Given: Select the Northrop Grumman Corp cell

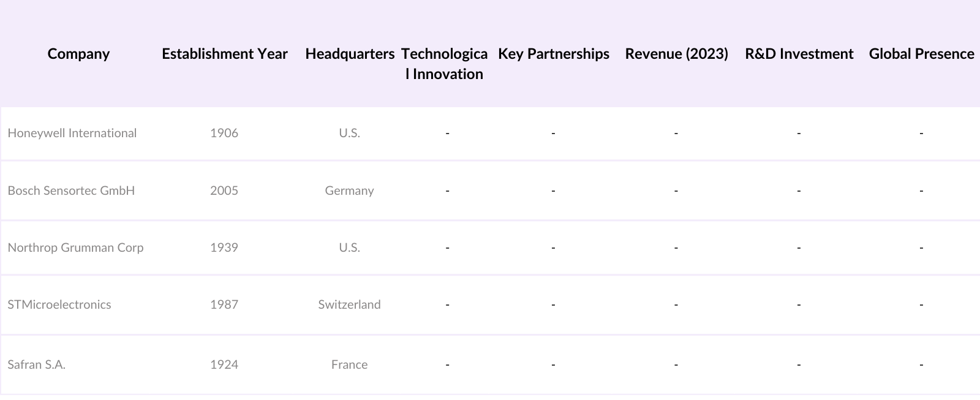Looking at the screenshot, I should [75, 247].
